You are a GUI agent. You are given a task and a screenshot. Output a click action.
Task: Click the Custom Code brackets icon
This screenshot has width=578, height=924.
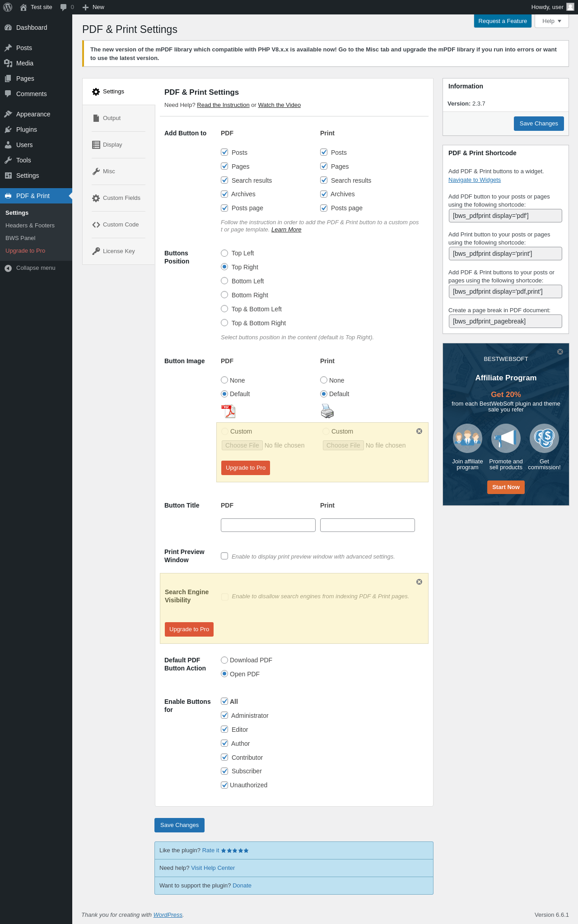pos(96,225)
